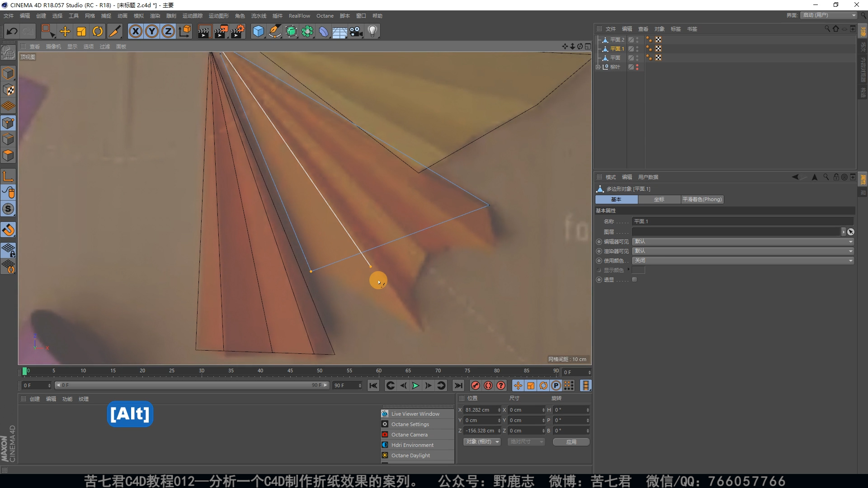Image resolution: width=868 pixels, height=488 pixels.
Task: Switch to Texture mode
Action: click(8, 90)
